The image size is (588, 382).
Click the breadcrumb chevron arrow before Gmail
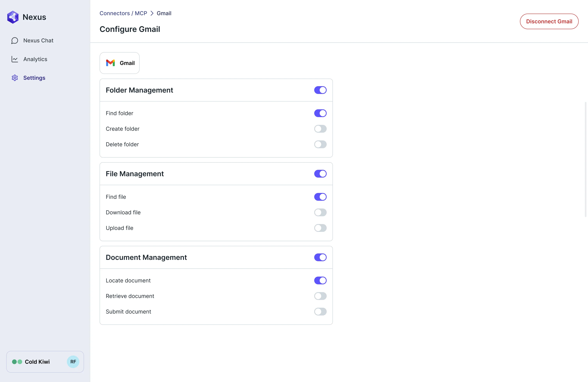(x=152, y=13)
